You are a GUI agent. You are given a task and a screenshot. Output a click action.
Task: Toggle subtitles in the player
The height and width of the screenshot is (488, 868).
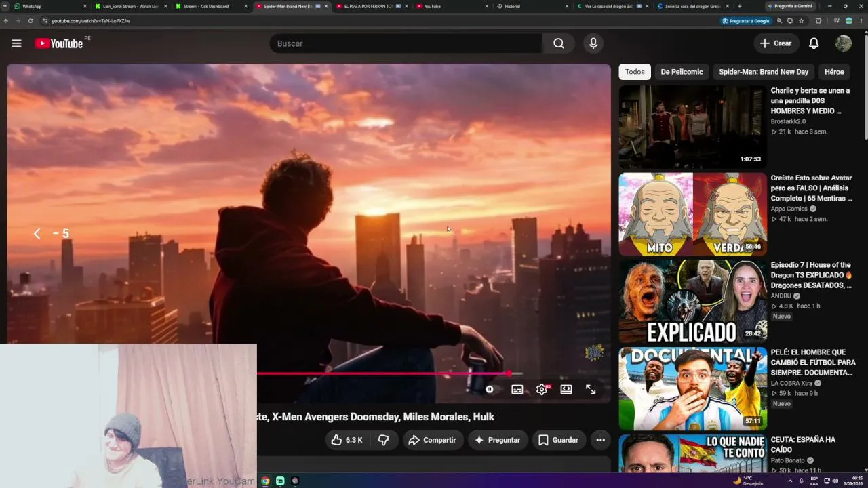click(517, 390)
